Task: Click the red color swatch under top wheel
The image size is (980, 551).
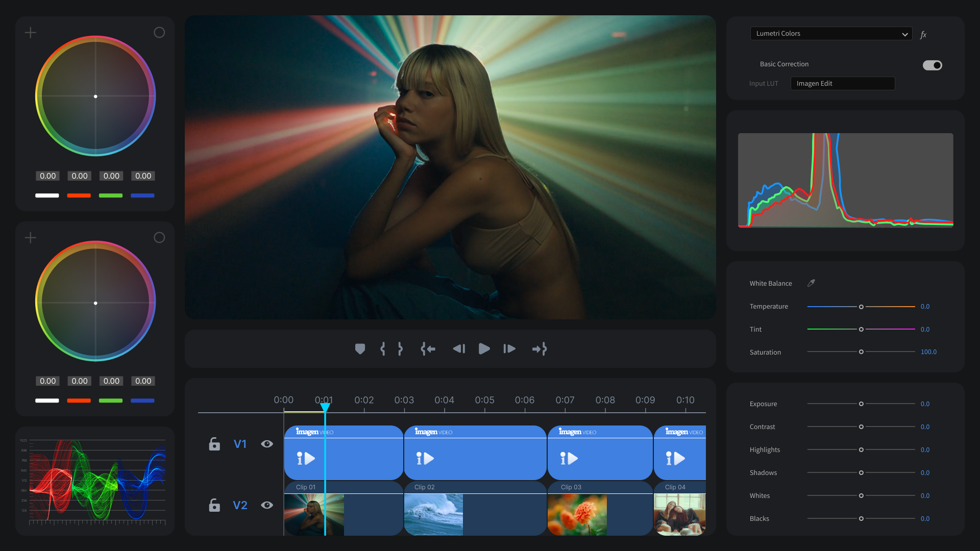Action: (x=79, y=195)
